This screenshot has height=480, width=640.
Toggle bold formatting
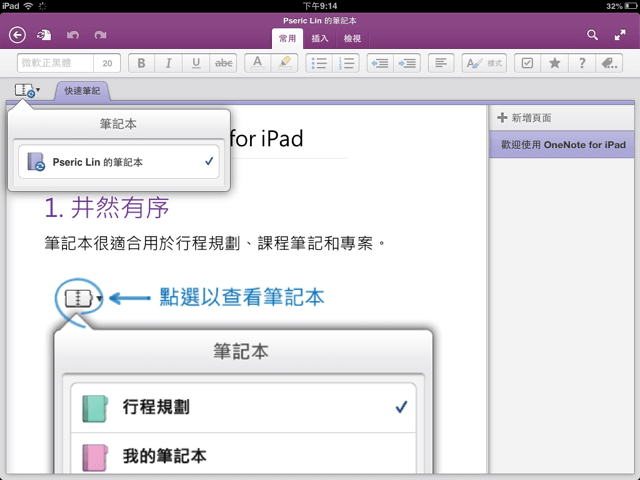[x=141, y=63]
